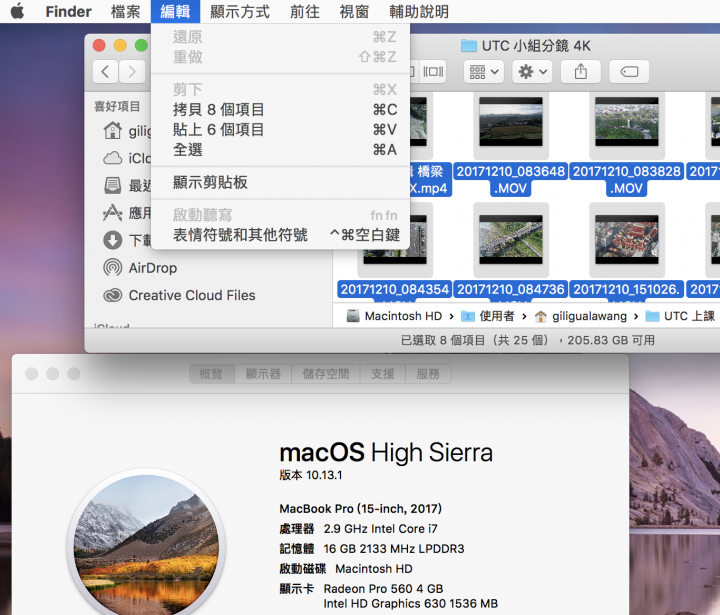
Task: Click the Edit Tags toolbar button
Action: click(629, 72)
